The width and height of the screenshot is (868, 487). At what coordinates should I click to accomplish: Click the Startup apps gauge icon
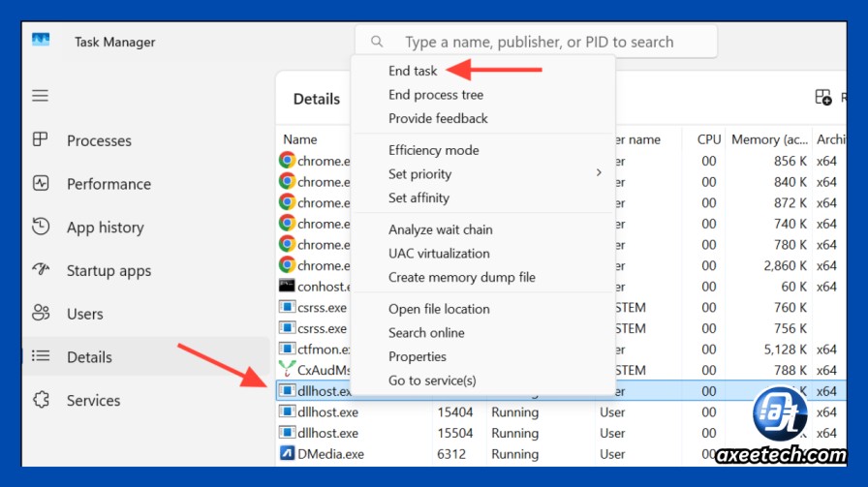tap(41, 269)
